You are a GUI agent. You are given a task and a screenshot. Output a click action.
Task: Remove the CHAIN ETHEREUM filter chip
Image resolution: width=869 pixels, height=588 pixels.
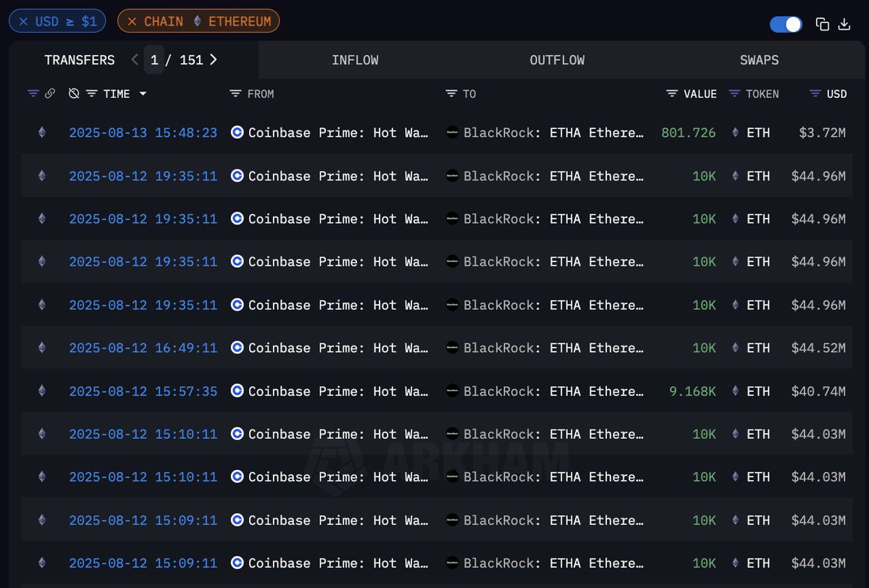pyautogui.click(x=132, y=22)
